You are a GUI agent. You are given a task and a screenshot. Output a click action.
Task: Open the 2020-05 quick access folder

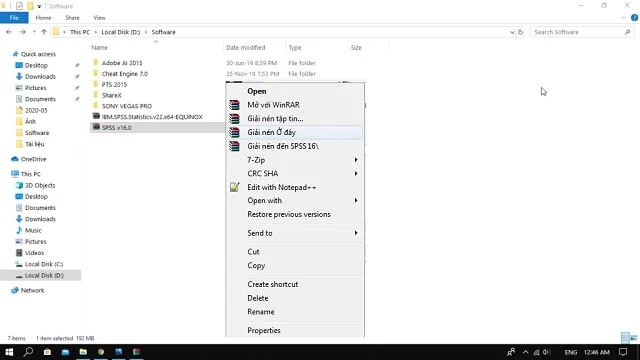pos(36,110)
